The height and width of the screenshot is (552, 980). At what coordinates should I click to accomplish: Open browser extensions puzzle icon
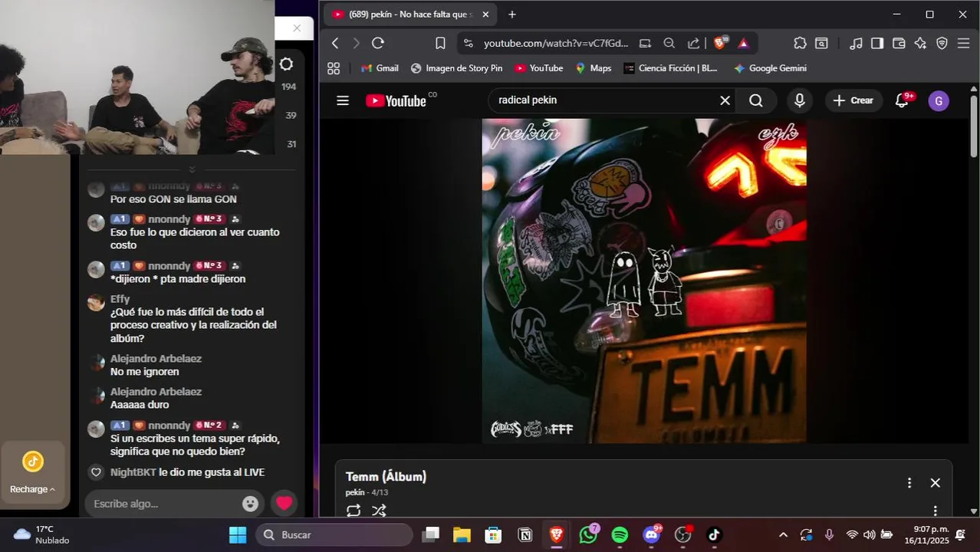[800, 44]
